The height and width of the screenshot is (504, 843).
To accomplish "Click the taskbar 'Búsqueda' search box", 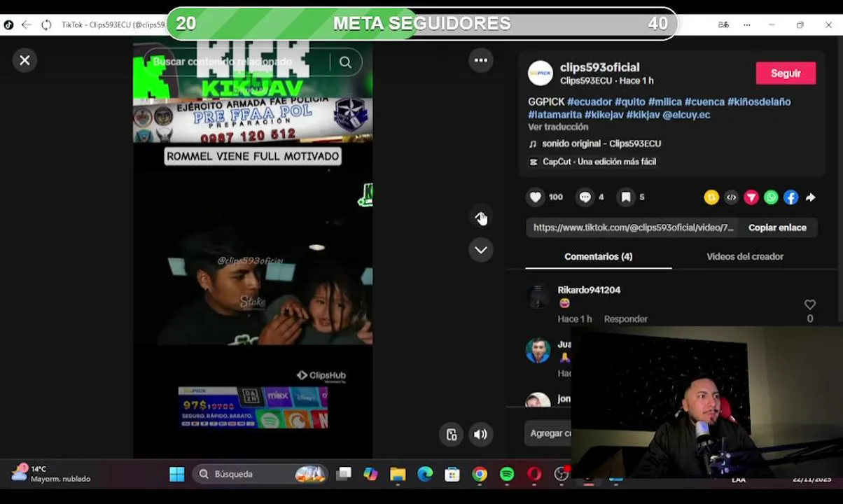I will (x=260, y=475).
